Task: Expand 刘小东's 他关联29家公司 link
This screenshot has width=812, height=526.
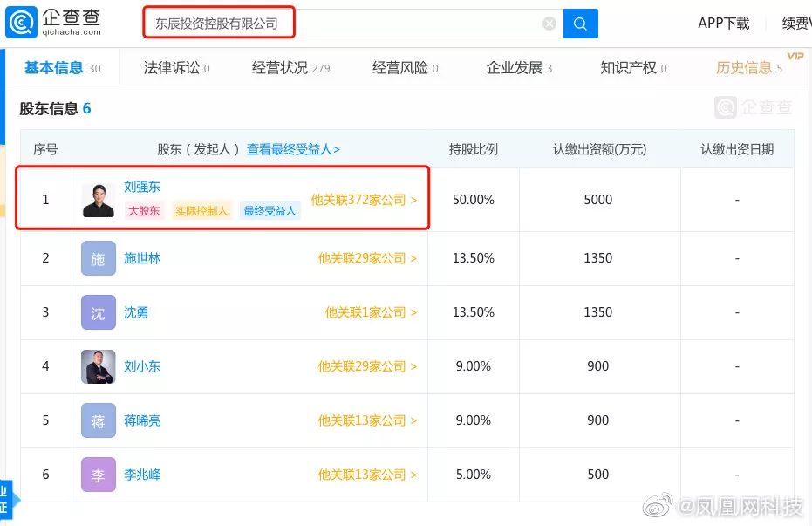Action: pos(367,366)
